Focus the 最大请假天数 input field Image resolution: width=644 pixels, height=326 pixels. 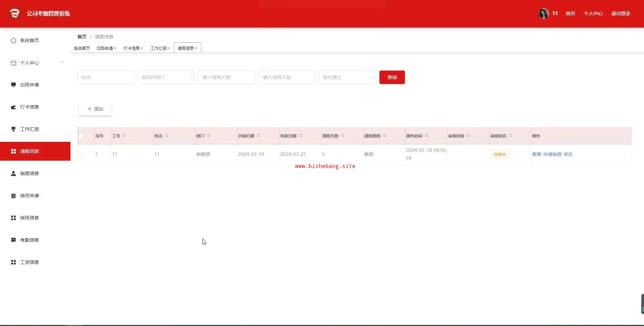(x=287, y=77)
